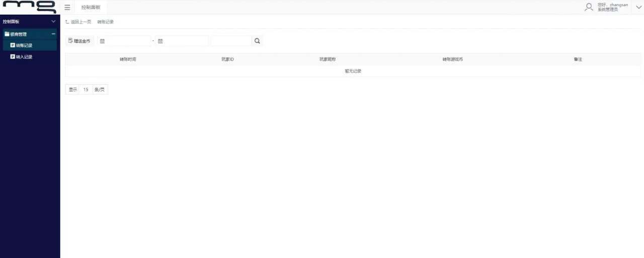Image resolution: width=644 pixels, height=258 pixels.
Task: Click the 返回上一页 link
Action: (80, 22)
